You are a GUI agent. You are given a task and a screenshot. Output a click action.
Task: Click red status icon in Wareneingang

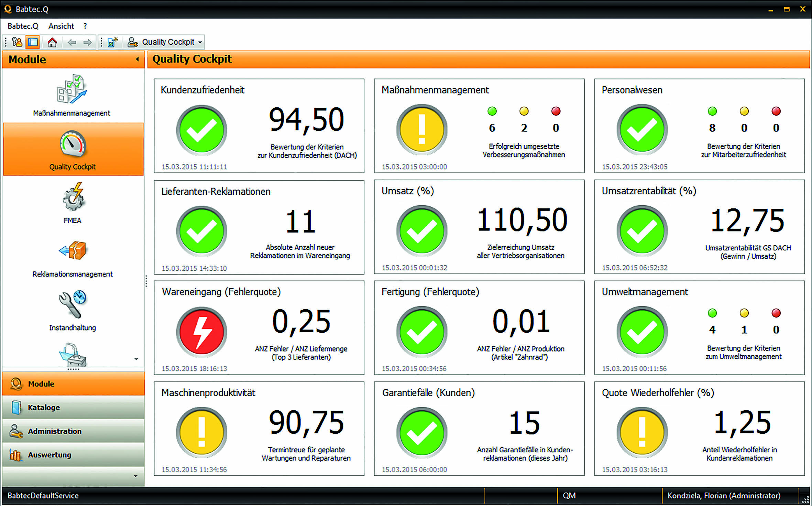click(202, 332)
